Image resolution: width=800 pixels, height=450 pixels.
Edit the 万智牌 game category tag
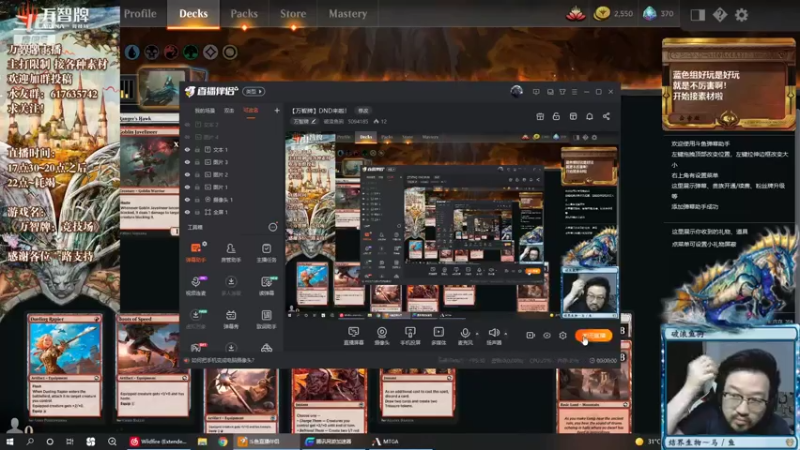tap(305, 121)
